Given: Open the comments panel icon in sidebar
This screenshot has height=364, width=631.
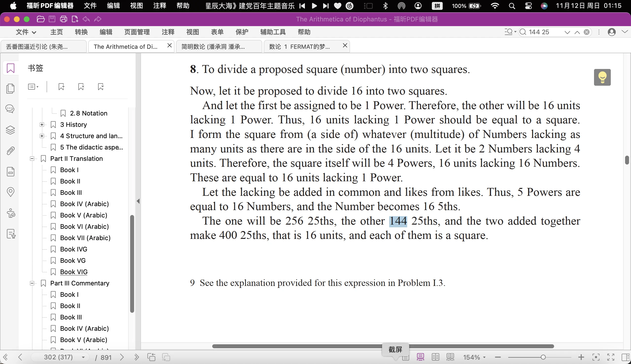Looking at the screenshot, I should pos(10,109).
